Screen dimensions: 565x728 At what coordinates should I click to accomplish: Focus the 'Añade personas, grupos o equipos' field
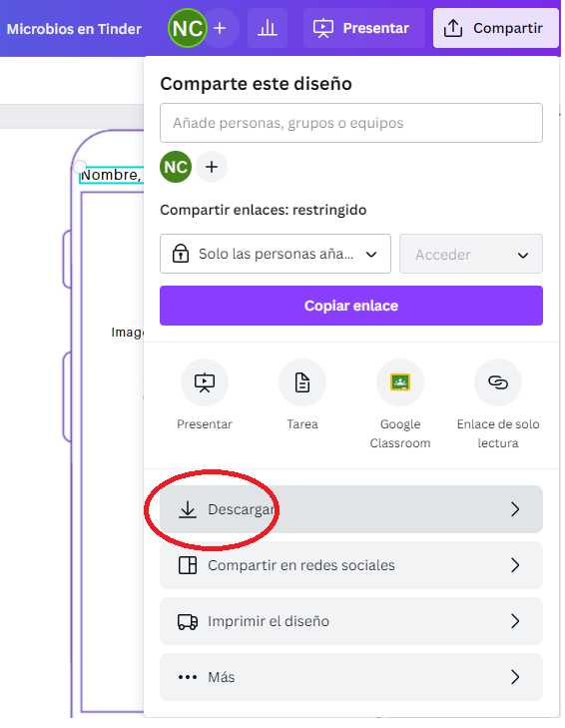pyautogui.click(x=351, y=123)
